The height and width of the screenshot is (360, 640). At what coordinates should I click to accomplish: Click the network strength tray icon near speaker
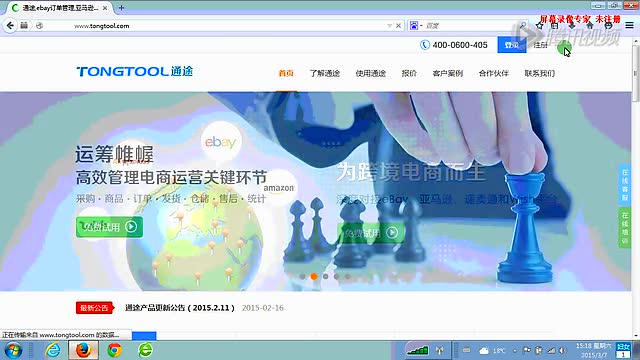pyautogui.click(x=551, y=350)
